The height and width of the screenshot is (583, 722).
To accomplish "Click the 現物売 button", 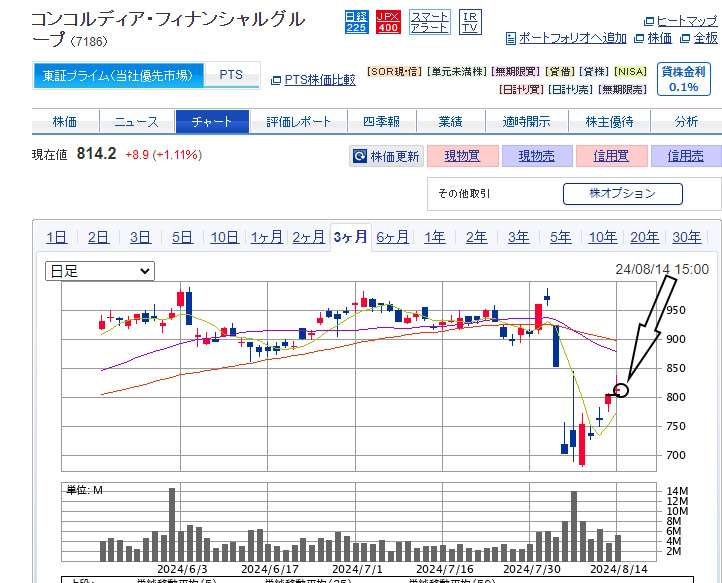I will pyautogui.click(x=537, y=156).
